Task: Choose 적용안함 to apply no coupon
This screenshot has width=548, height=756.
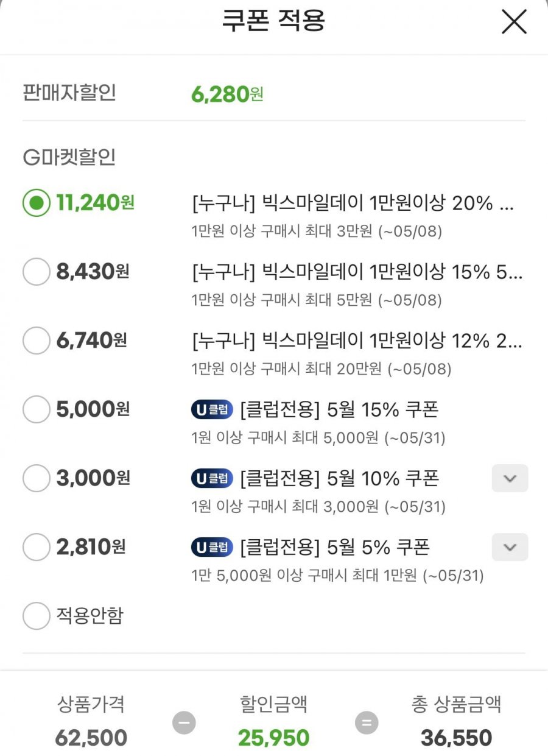Action: coord(36,616)
